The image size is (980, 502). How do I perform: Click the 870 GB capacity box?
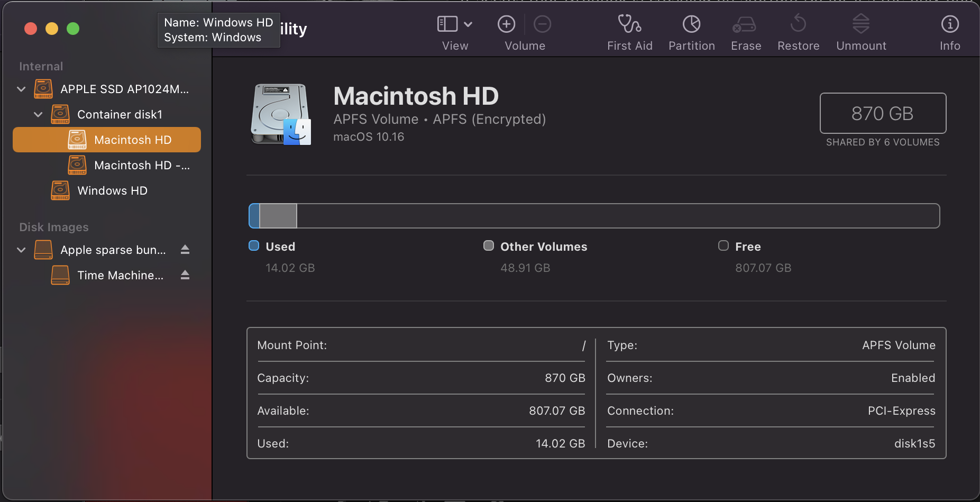(x=882, y=113)
